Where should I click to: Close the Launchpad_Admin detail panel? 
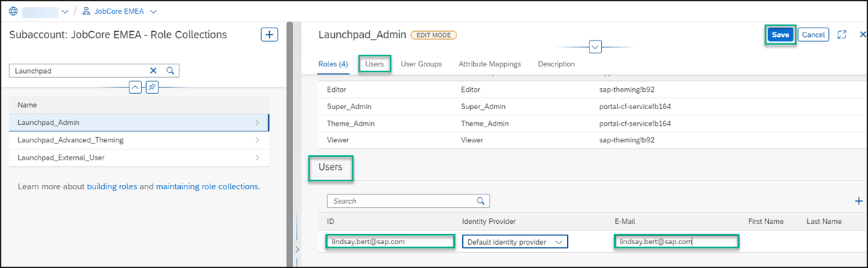pyautogui.click(x=862, y=35)
